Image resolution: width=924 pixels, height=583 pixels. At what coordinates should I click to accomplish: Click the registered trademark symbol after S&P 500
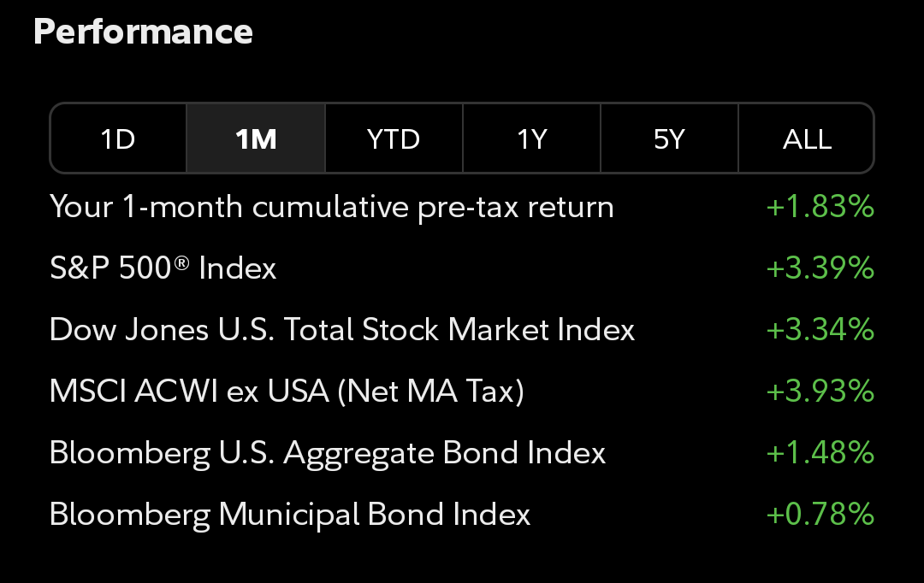[x=182, y=262]
